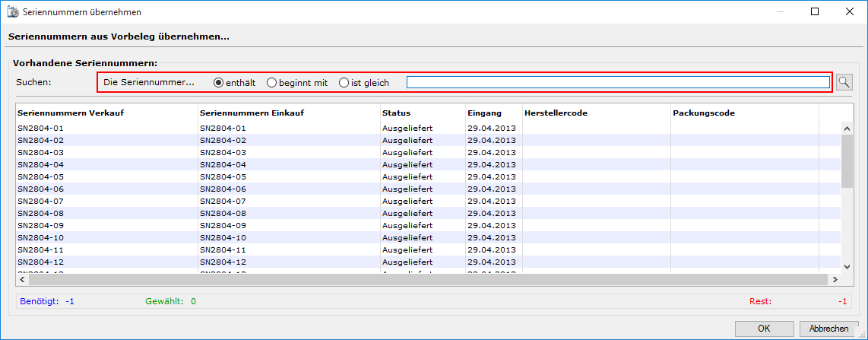Click the magnifier search icon button
The height and width of the screenshot is (340, 868).
[844, 82]
